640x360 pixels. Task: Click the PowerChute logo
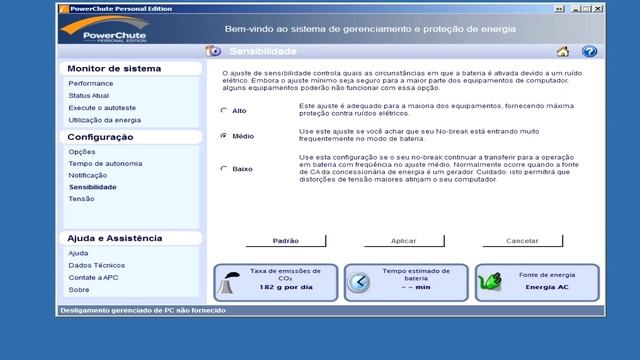[105, 29]
